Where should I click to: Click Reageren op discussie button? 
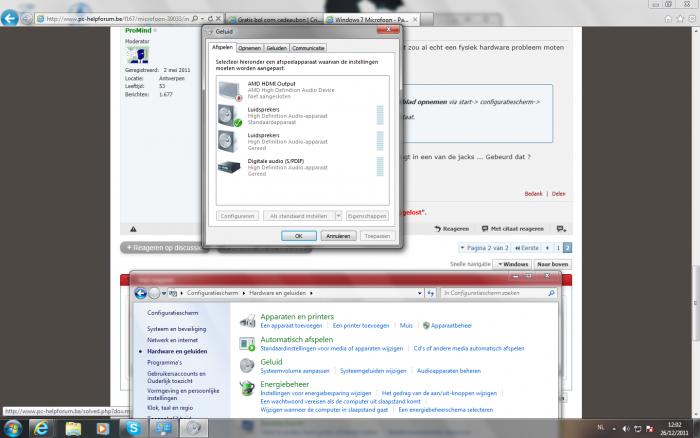pyautogui.click(x=166, y=247)
